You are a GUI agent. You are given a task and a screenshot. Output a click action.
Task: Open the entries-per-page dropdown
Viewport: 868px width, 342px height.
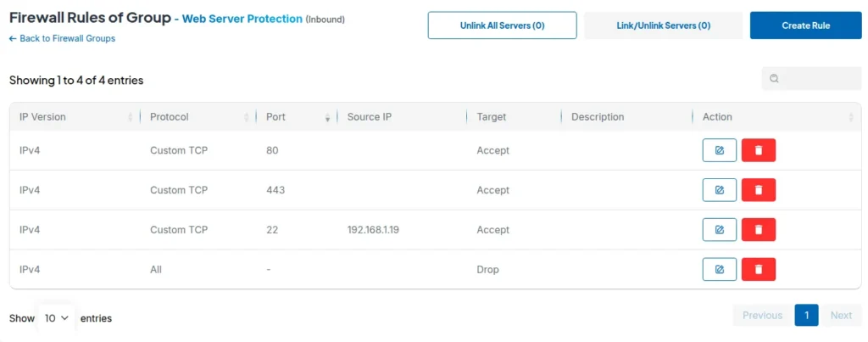[x=56, y=318]
